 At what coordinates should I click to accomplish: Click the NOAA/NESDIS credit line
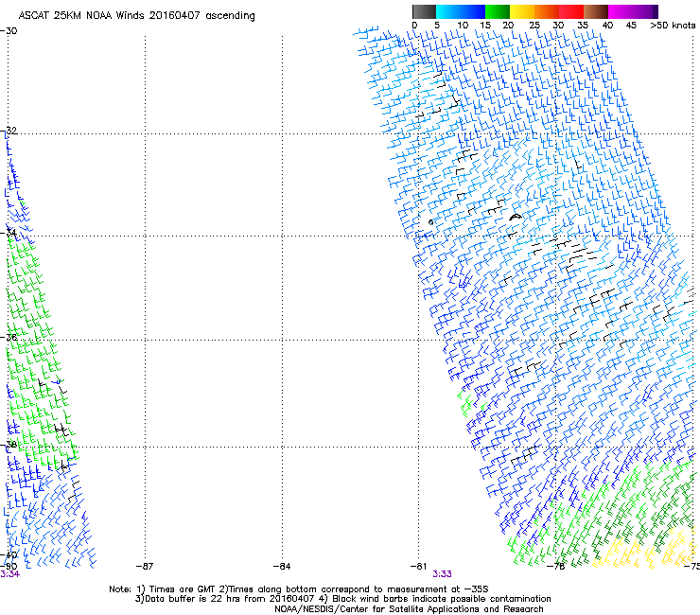click(409, 609)
